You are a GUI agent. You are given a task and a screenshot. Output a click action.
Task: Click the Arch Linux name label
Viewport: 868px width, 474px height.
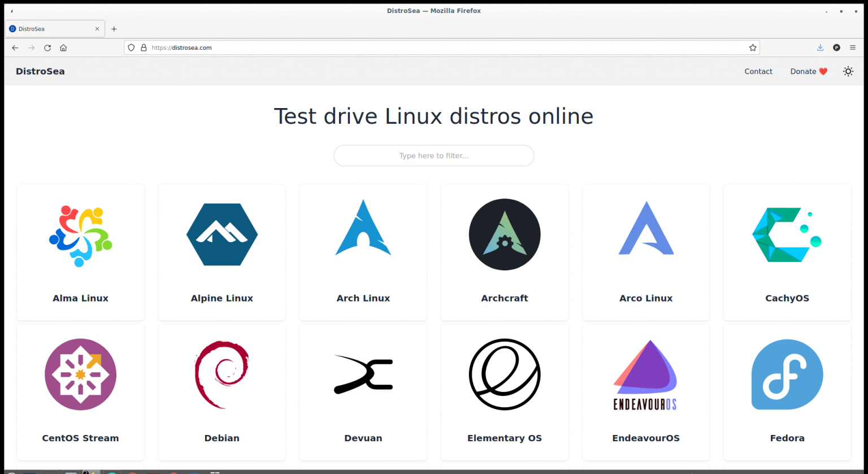pos(363,298)
